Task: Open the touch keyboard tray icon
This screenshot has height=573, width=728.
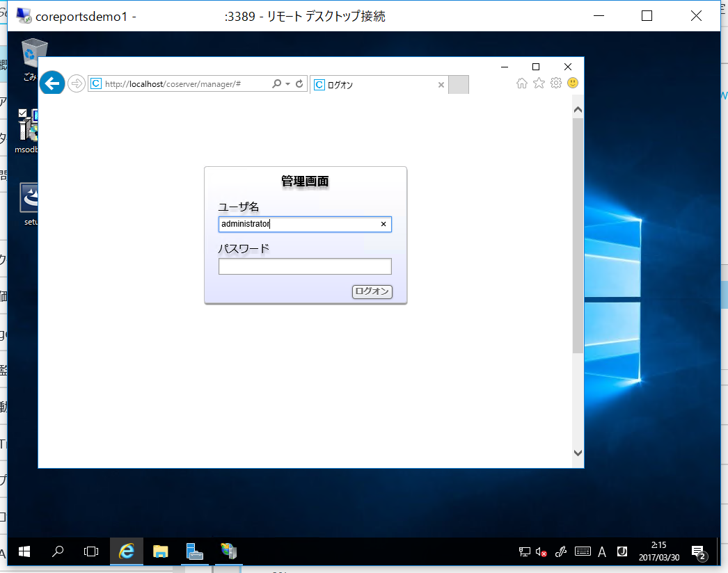Action: click(x=583, y=551)
